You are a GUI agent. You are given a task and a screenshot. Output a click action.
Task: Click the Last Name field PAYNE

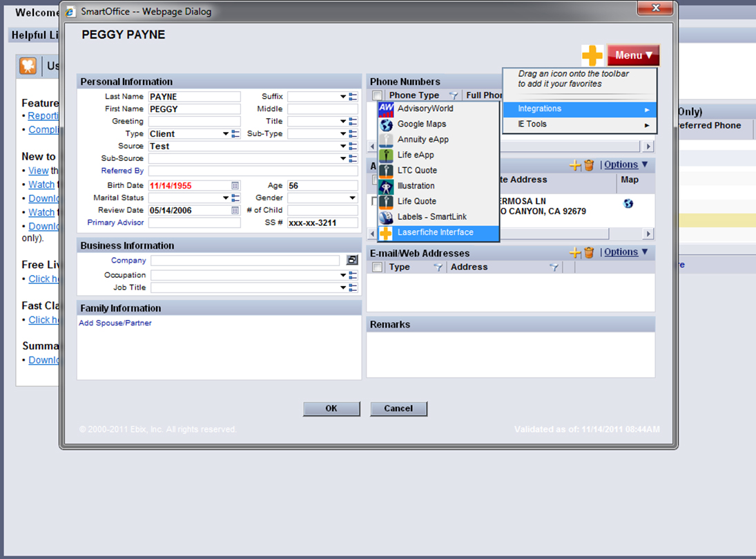click(x=194, y=97)
